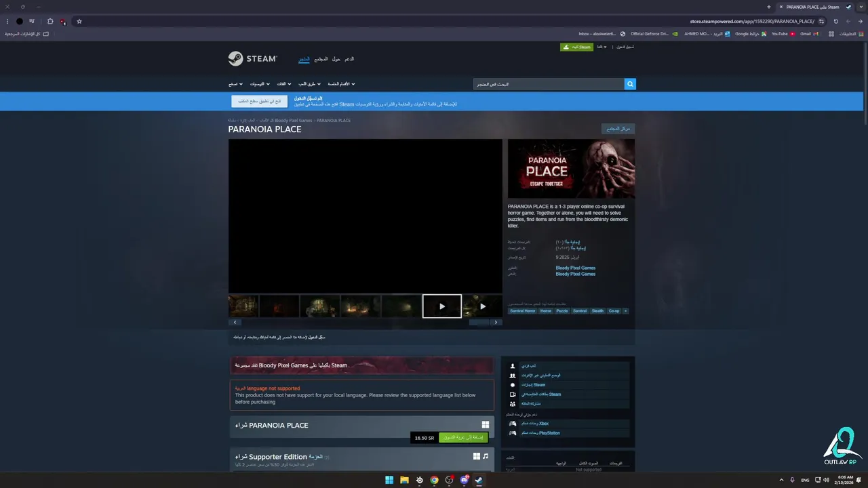The image size is (868, 488).
Task: Click the Community Hub button
Action: pyautogui.click(x=618, y=128)
